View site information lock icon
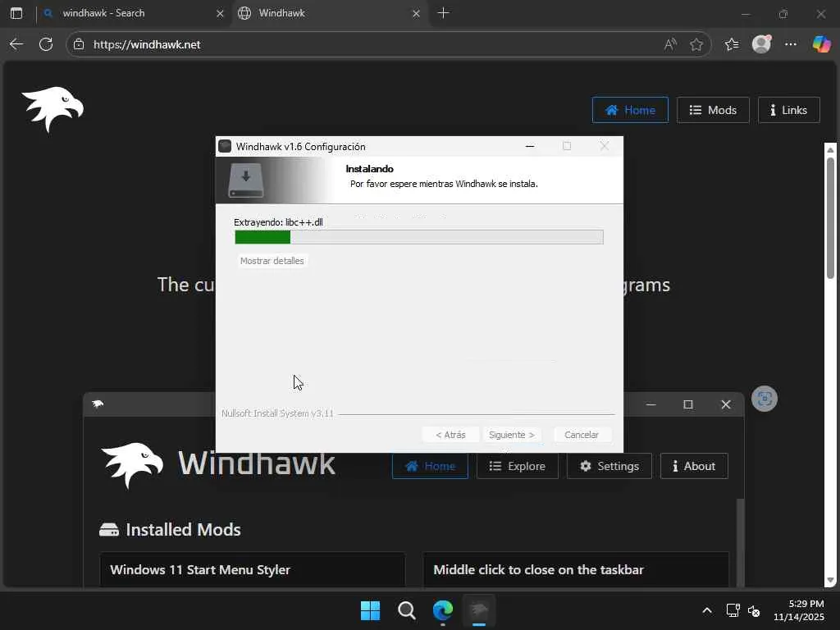Image resolution: width=840 pixels, height=630 pixels. tap(79, 44)
